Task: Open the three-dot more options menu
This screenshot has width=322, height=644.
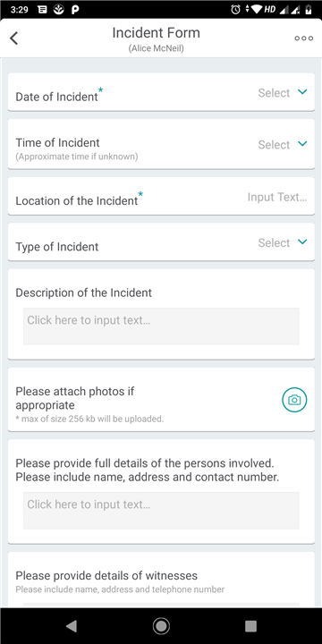Action: click(x=303, y=38)
